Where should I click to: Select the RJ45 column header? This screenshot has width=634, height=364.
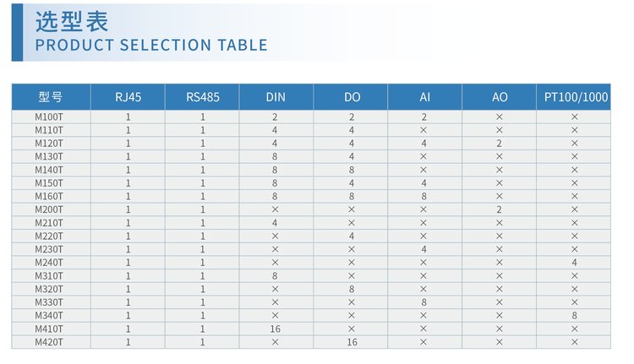(128, 97)
